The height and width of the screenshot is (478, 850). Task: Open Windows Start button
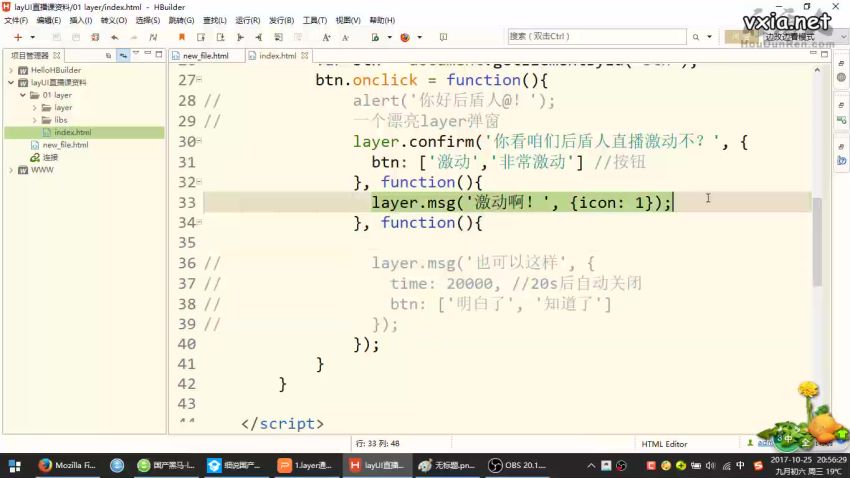click(x=15, y=466)
